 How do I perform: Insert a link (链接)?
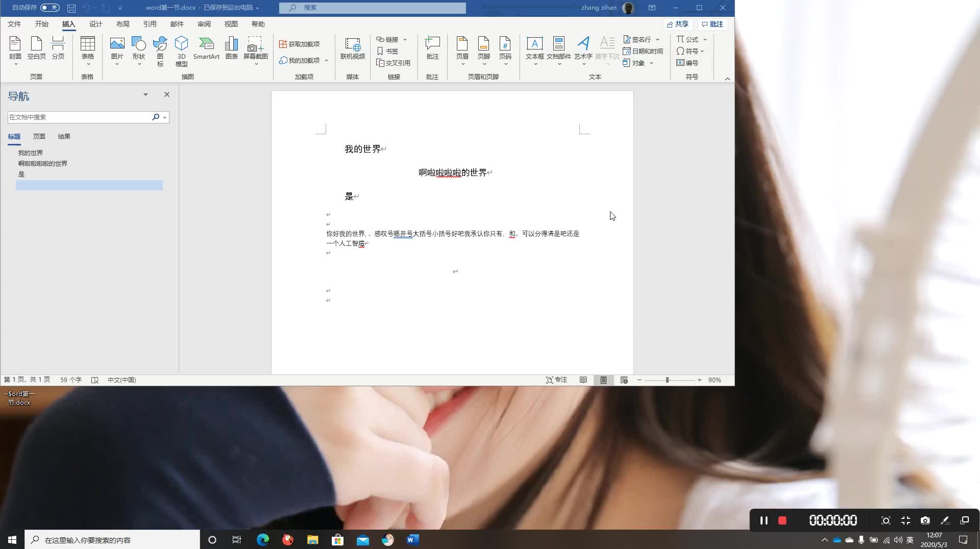[387, 39]
